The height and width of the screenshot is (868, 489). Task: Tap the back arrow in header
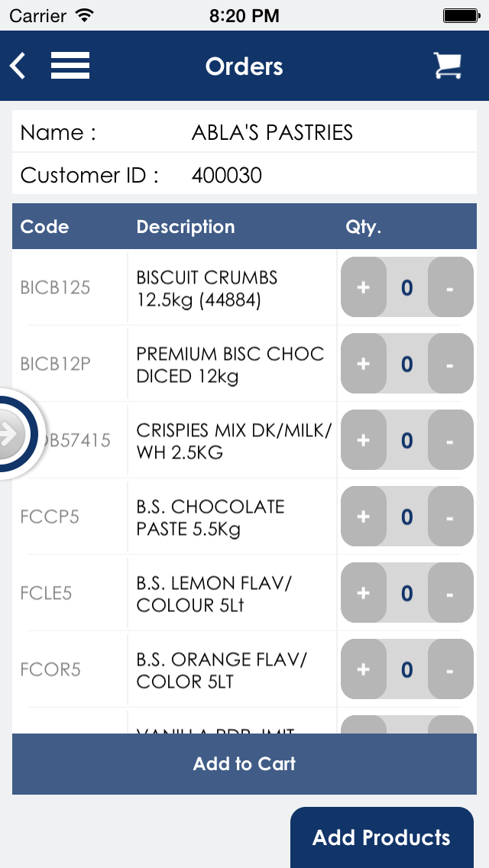(18, 66)
